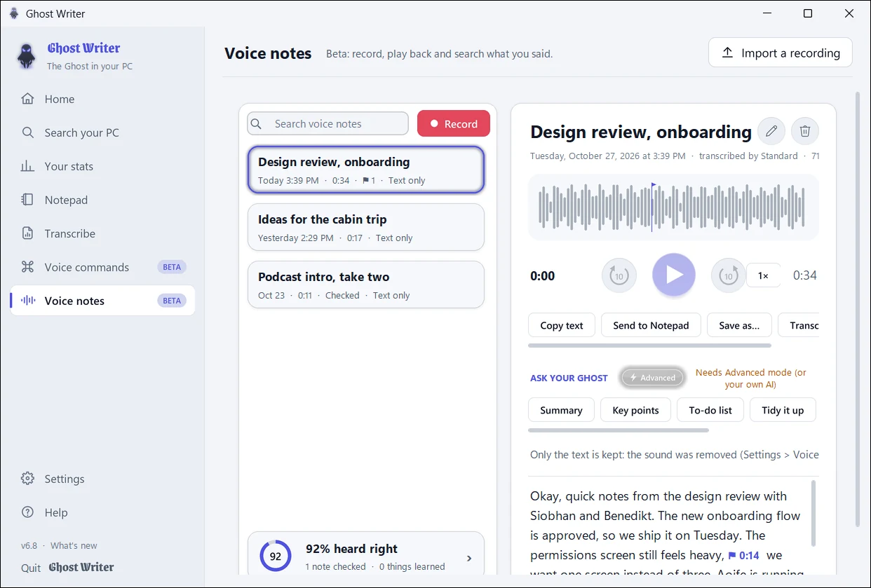Click the flag icon in Design review card
This screenshot has height=588, width=871.
pyautogui.click(x=365, y=181)
